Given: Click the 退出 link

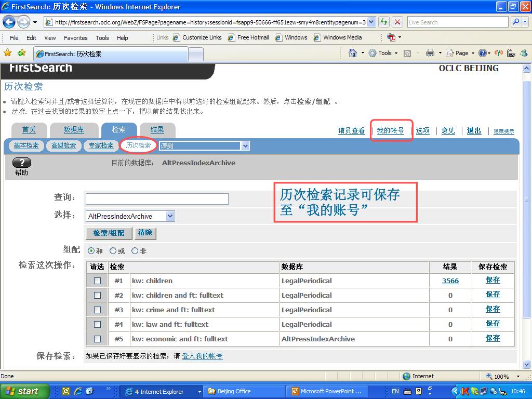Looking at the screenshot, I should (x=474, y=130).
